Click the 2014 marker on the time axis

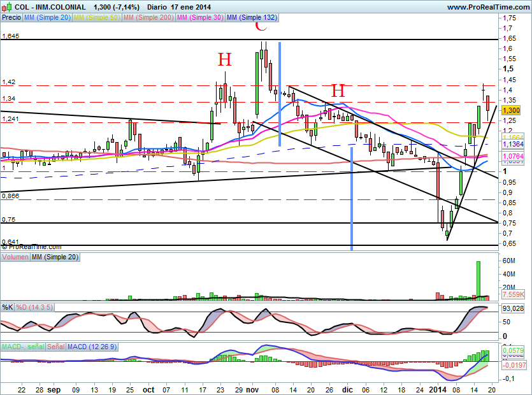pyautogui.click(x=438, y=388)
